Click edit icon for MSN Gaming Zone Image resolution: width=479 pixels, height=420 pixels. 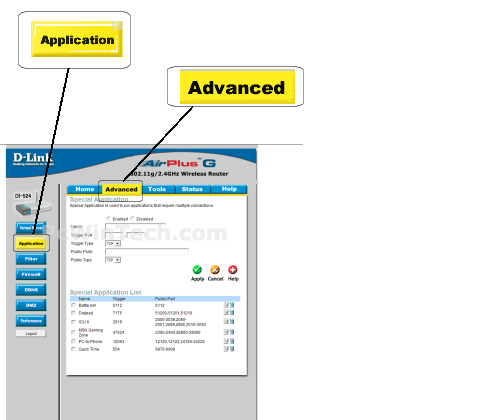(226, 332)
